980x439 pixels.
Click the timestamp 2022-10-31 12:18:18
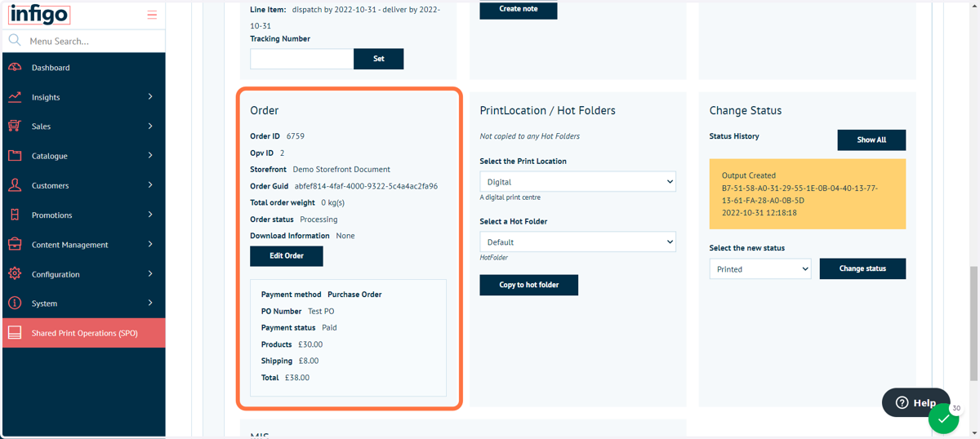(759, 212)
